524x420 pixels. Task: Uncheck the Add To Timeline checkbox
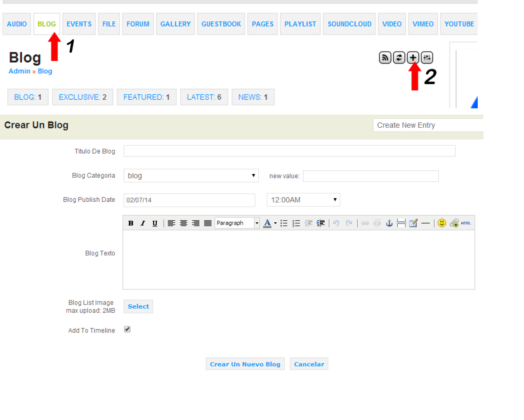[x=127, y=330]
